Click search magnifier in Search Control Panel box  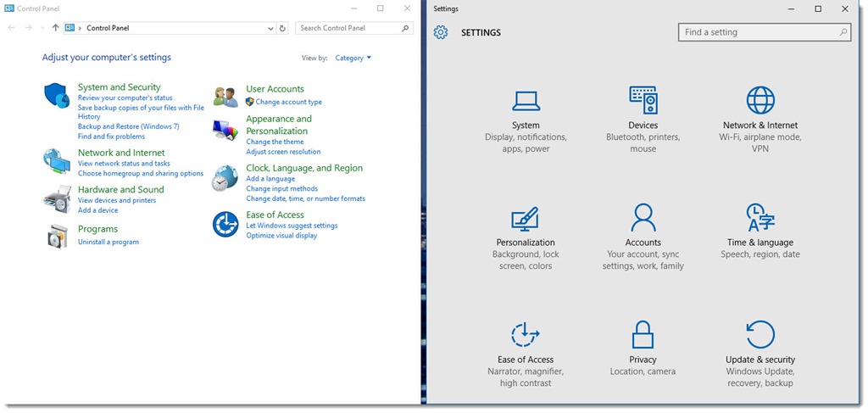pos(405,28)
